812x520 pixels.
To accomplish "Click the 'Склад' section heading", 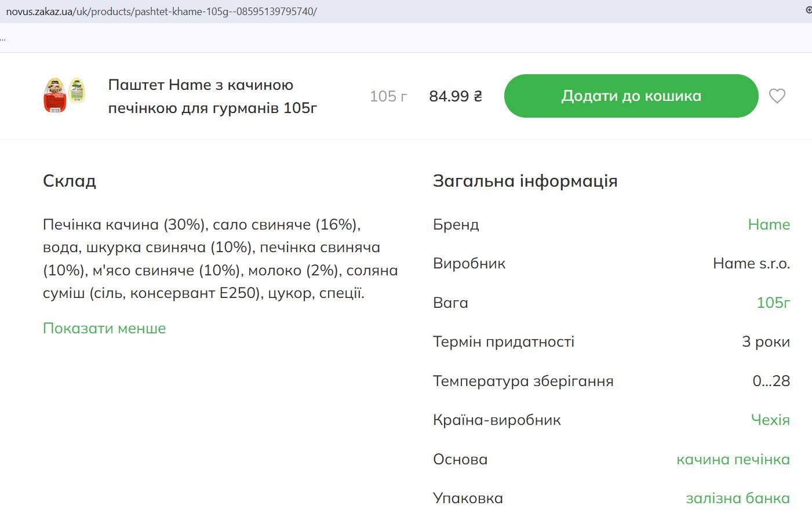I will [70, 181].
